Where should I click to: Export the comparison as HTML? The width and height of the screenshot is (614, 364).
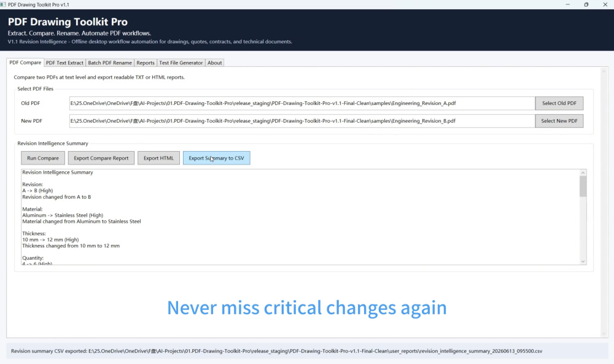point(158,158)
